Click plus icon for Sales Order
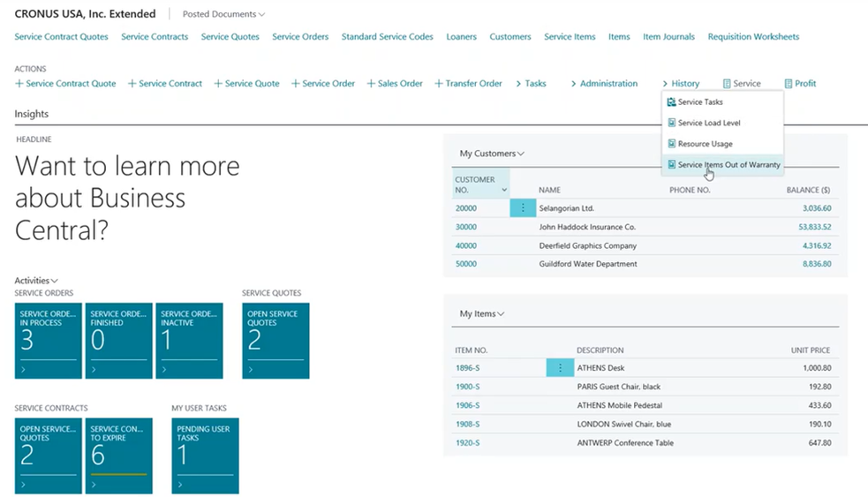Viewport: 868px width, 497px height. [x=371, y=84]
